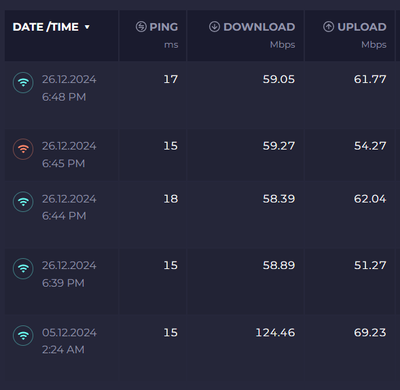The height and width of the screenshot is (390, 400).
Task: Open the 05.12.2024 2:24 AM result
Action: 200,348
